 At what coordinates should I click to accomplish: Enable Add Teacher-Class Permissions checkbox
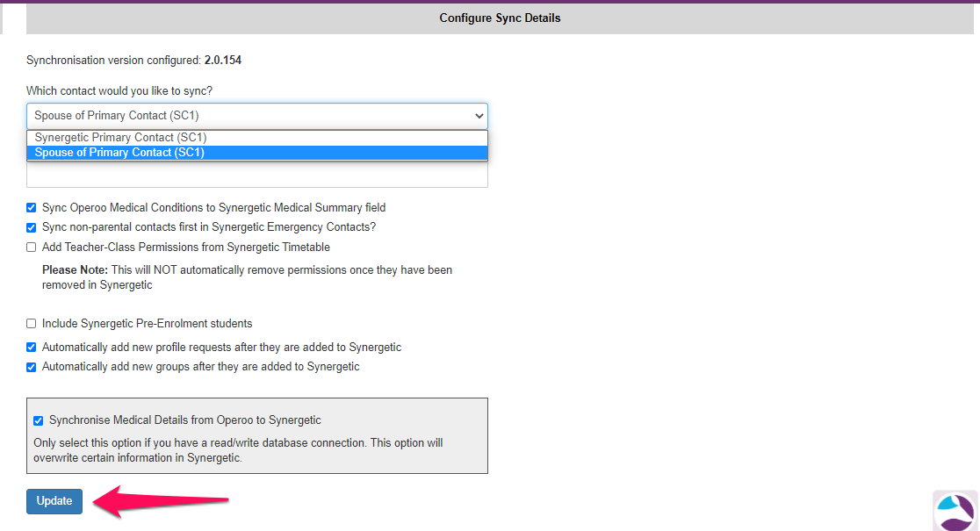[x=32, y=248]
